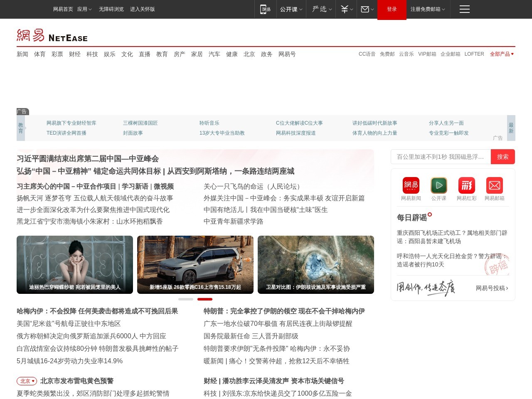Viewport: 532px width, 399px height.
Task: Open the hamburger menu icon
Action: pos(465,9)
